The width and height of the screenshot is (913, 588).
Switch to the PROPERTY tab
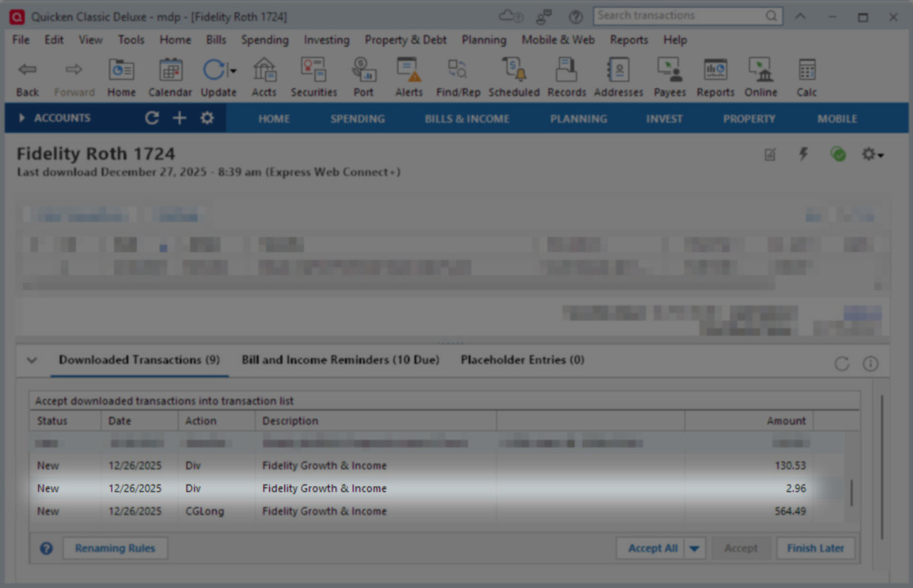point(749,119)
